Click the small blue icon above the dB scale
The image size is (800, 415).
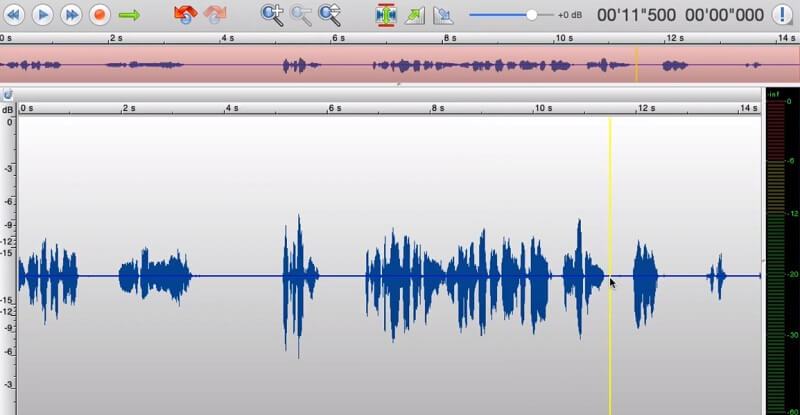(x=8, y=94)
